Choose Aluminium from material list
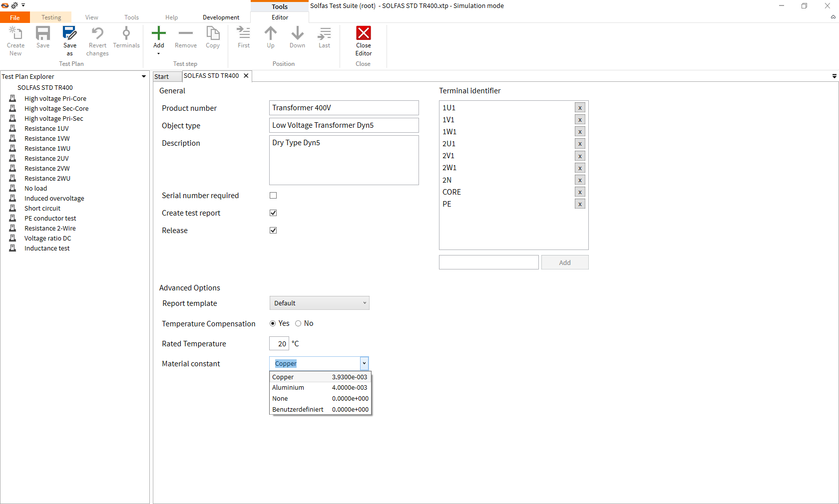The width and height of the screenshot is (839, 504). click(x=320, y=388)
